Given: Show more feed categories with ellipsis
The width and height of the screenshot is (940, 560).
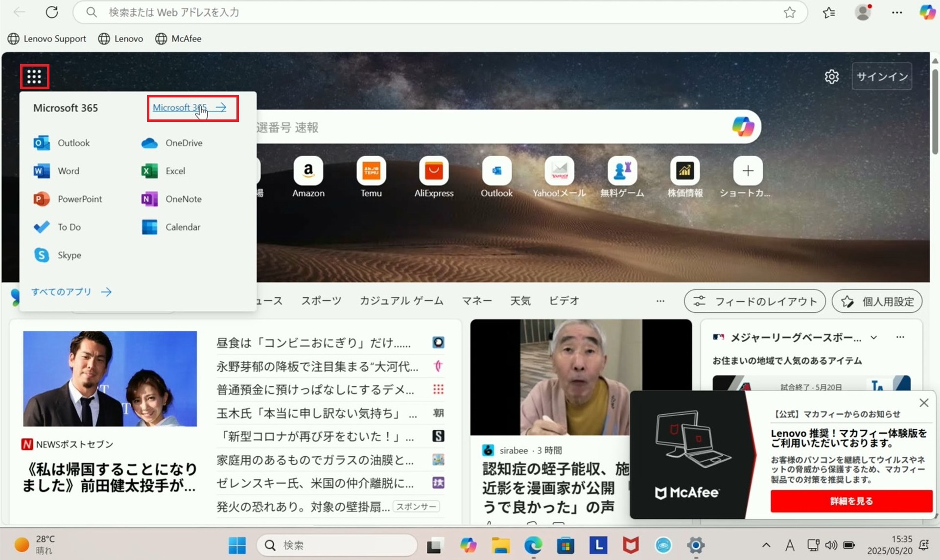Looking at the screenshot, I should [660, 301].
